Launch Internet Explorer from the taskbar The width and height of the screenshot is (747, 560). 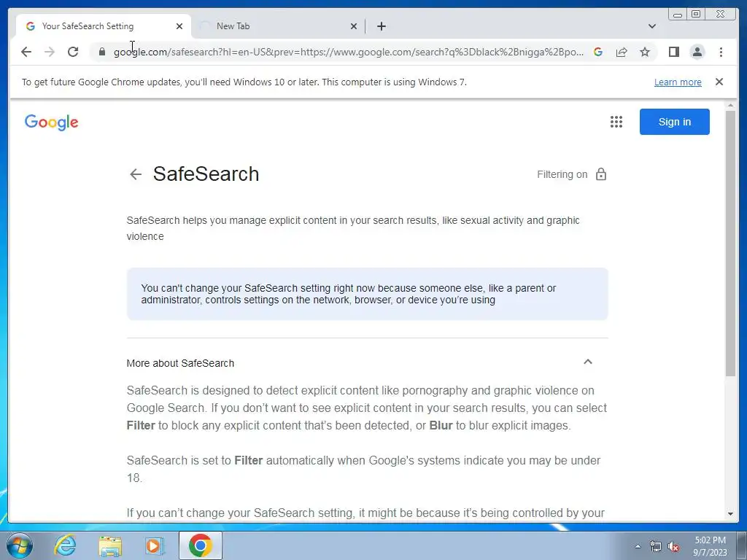click(65, 545)
